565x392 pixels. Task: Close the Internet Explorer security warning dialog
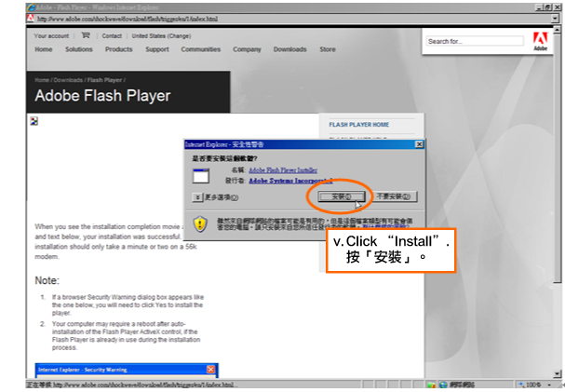[419, 145]
